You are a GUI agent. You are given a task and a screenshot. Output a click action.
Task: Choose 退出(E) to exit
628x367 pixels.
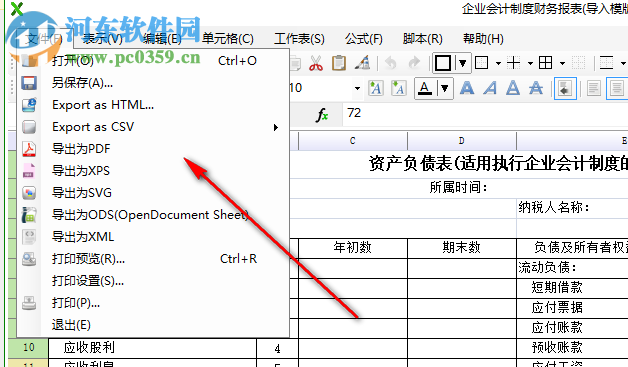tap(153, 325)
